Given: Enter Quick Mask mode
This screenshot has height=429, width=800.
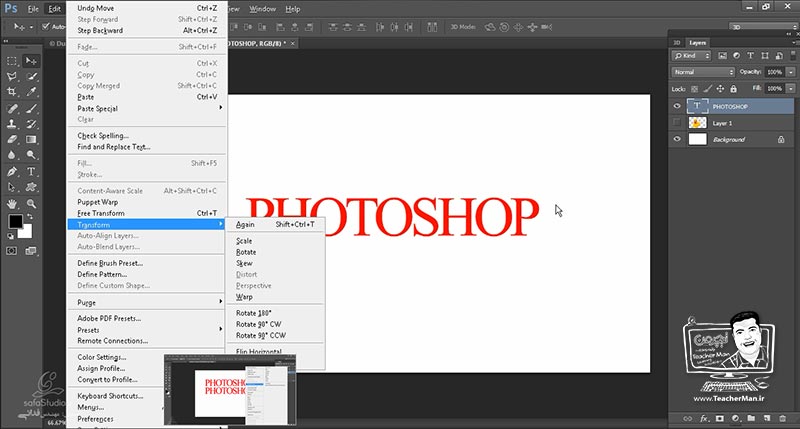Looking at the screenshot, I should 12,251.
